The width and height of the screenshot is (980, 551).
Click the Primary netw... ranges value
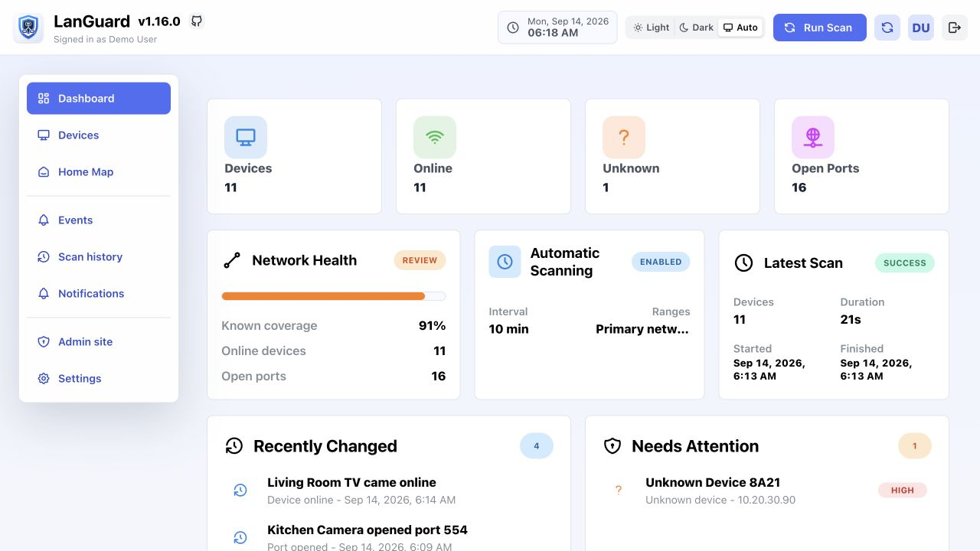(x=642, y=329)
